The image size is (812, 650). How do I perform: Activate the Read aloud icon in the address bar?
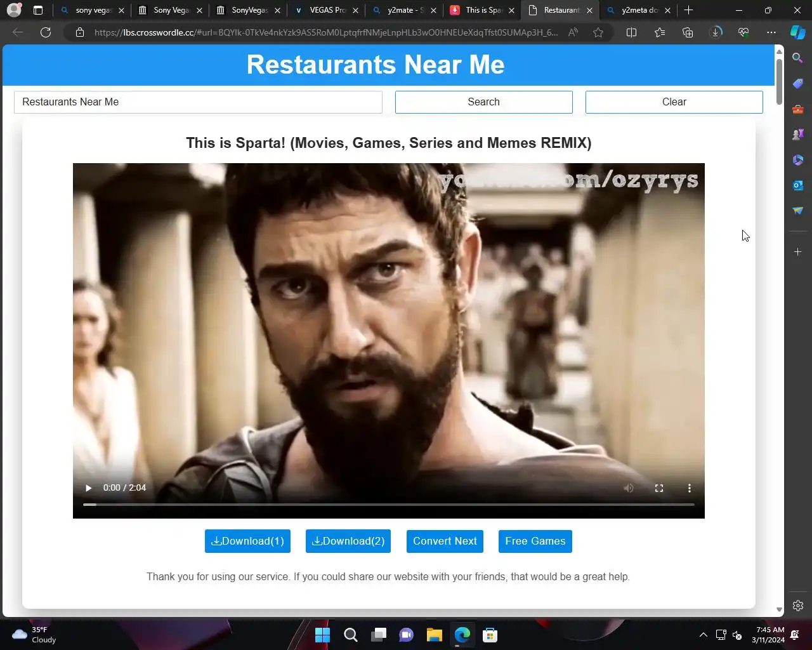pyautogui.click(x=573, y=32)
